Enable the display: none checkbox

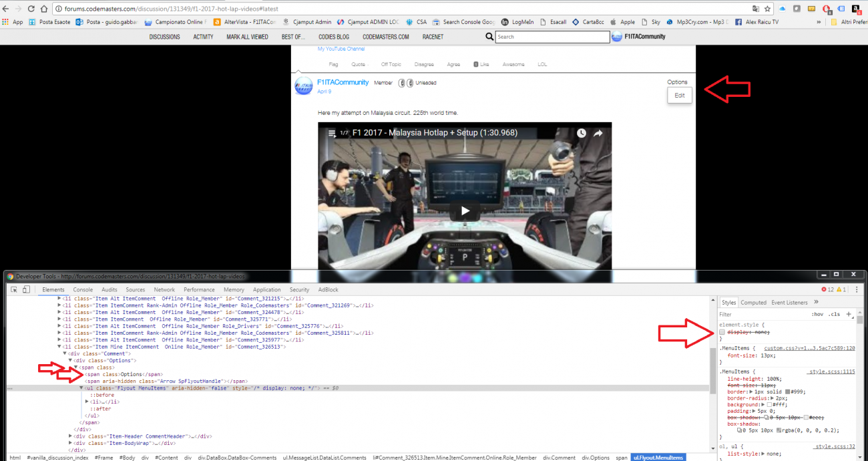click(x=722, y=332)
